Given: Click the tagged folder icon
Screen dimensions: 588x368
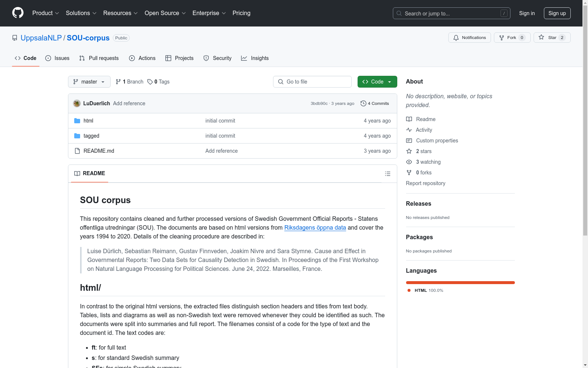Looking at the screenshot, I should (x=77, y=136).
